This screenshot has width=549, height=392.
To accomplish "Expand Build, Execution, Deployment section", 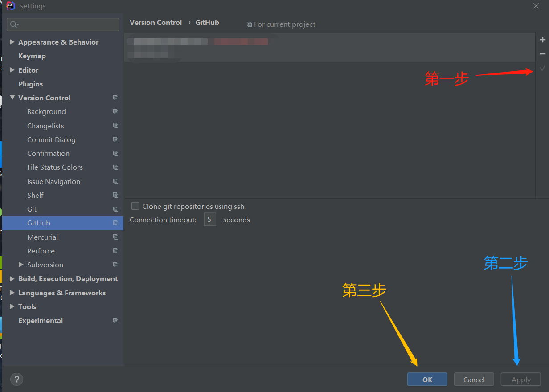I will (12, 278).
